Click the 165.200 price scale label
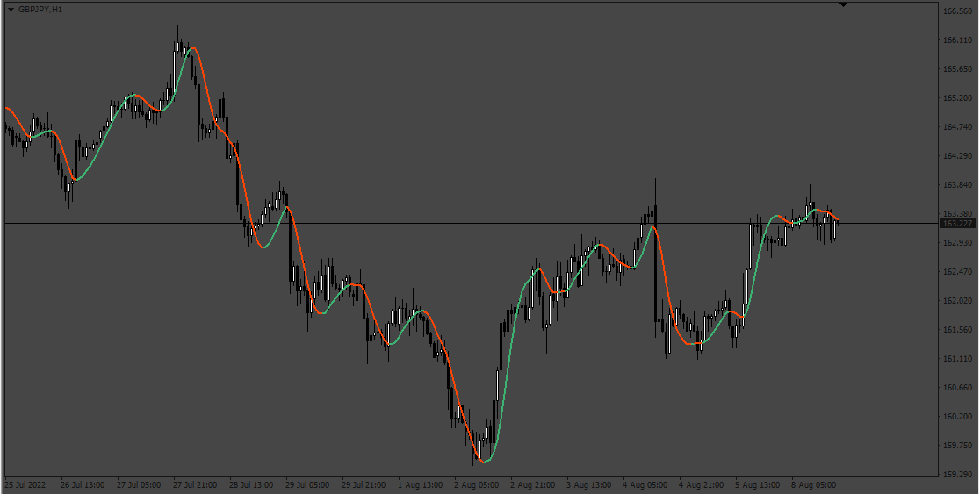 pyautogui.click(x=957, y=98)
